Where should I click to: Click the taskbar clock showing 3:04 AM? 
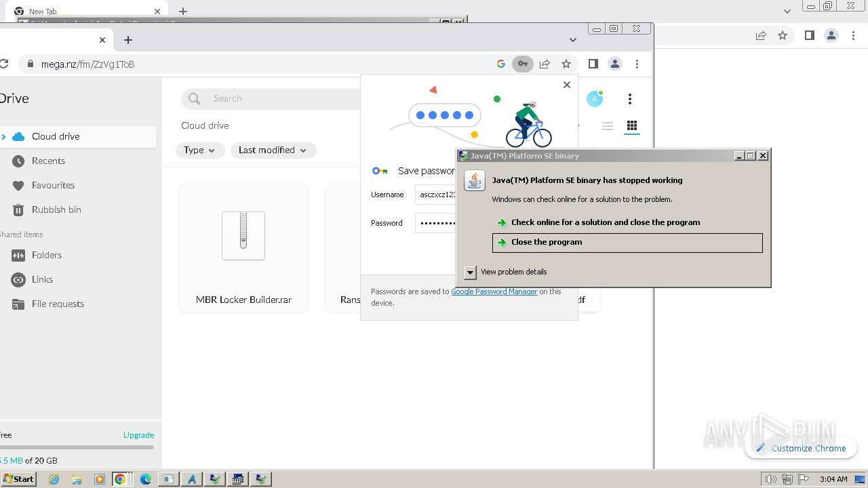833,479
